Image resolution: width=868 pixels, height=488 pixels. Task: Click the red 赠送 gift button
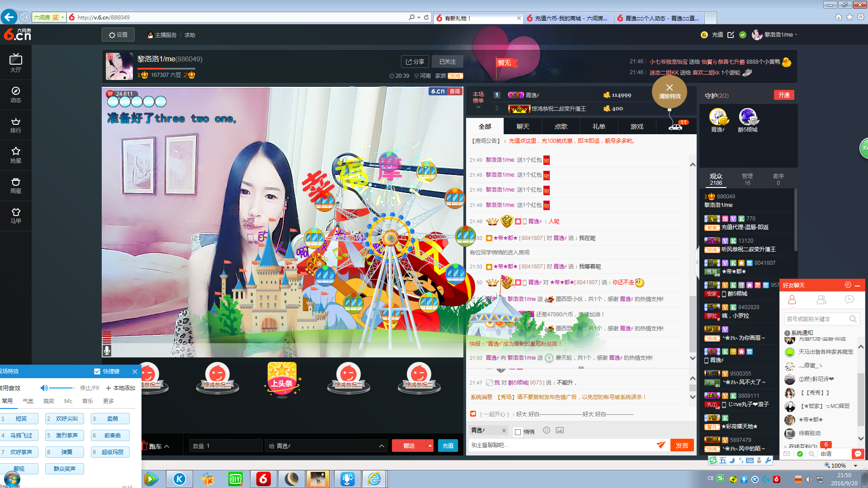[x=409, y=446]
